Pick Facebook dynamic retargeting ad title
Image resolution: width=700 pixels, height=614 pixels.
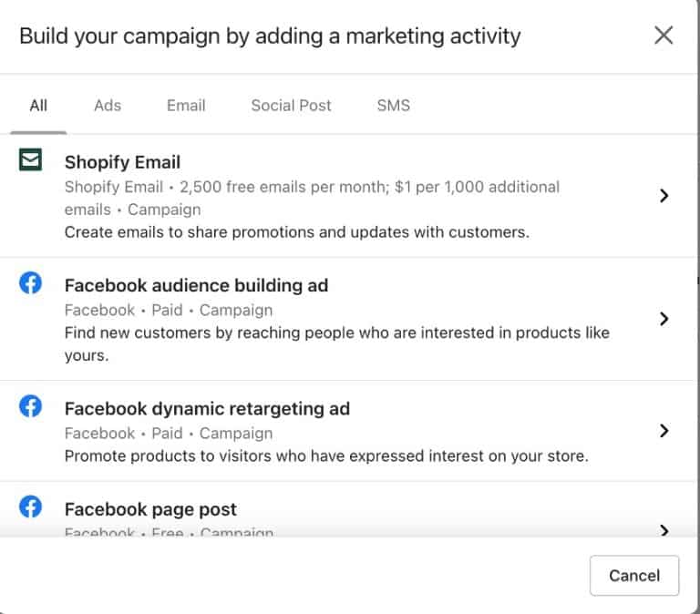[x=207, y=408]
